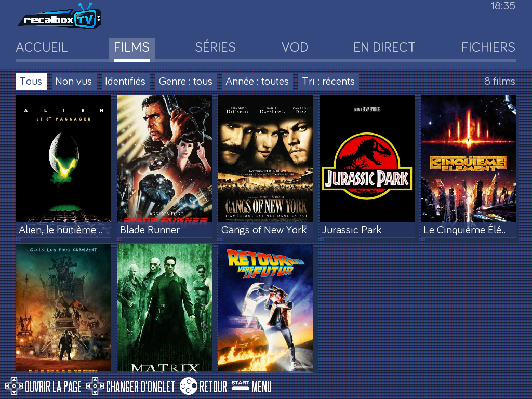Open the Année : toutes filter
Viewport: 532px width, 399px height.
pos(257,82)
